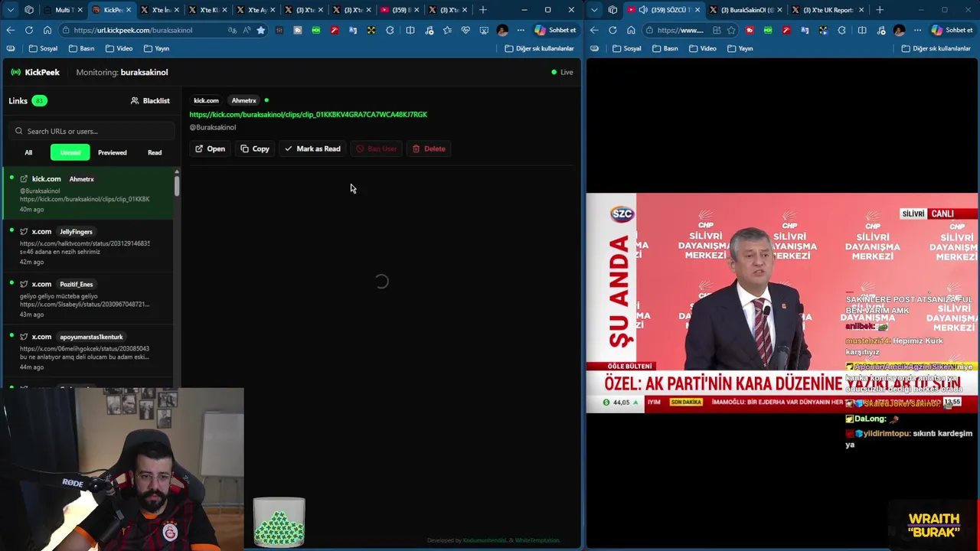Image resolution: width=980 pixels, height=551 pixels.
Task: Mute the SÖZCÜ tab speaker icon
Action: pyautogui.click(x=643, y=10)
